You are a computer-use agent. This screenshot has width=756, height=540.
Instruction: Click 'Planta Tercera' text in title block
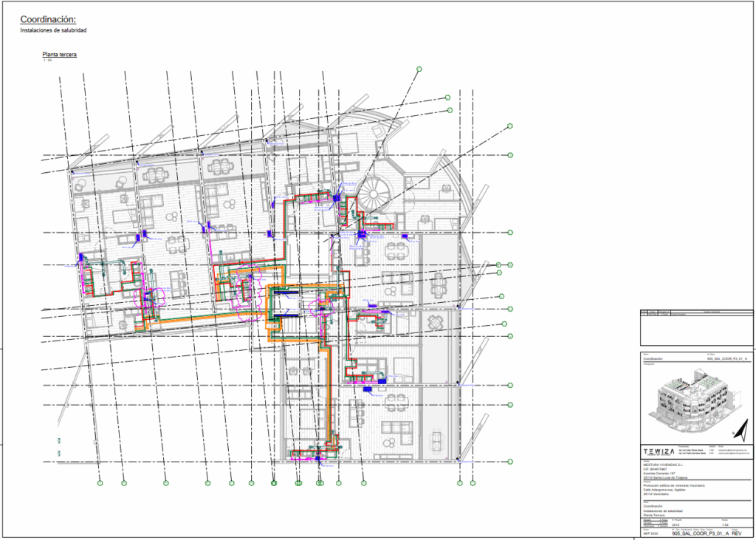point(655,515)
